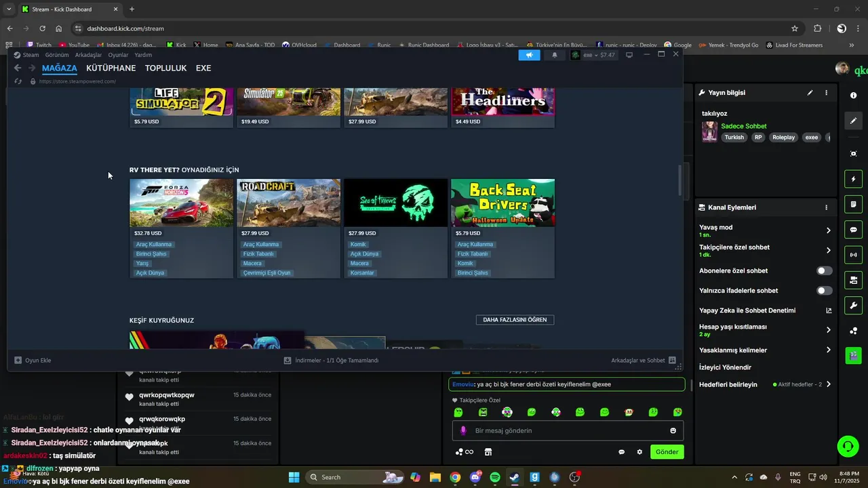Bookmark this page with the star icon
This screenshot has width=868, height=488.
click(795, 28)
